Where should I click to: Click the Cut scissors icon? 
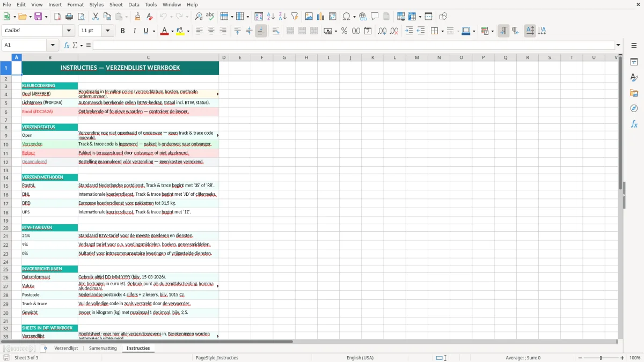click(x=96, y=17)
